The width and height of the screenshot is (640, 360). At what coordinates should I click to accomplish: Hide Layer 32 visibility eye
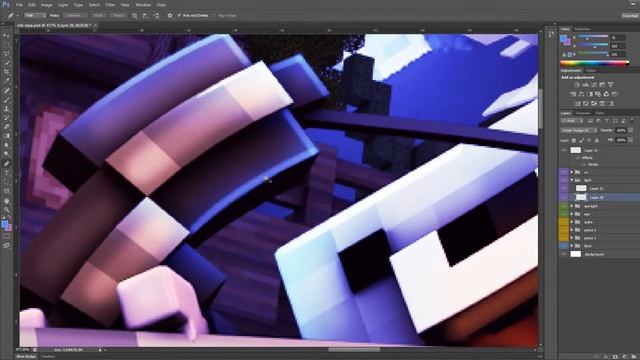click(564, 150)
